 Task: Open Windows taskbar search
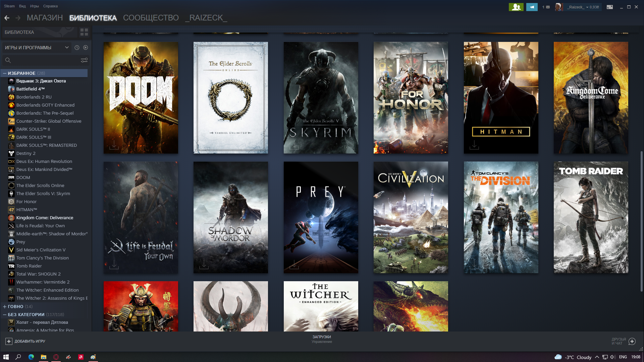click(x=18, y=357)
